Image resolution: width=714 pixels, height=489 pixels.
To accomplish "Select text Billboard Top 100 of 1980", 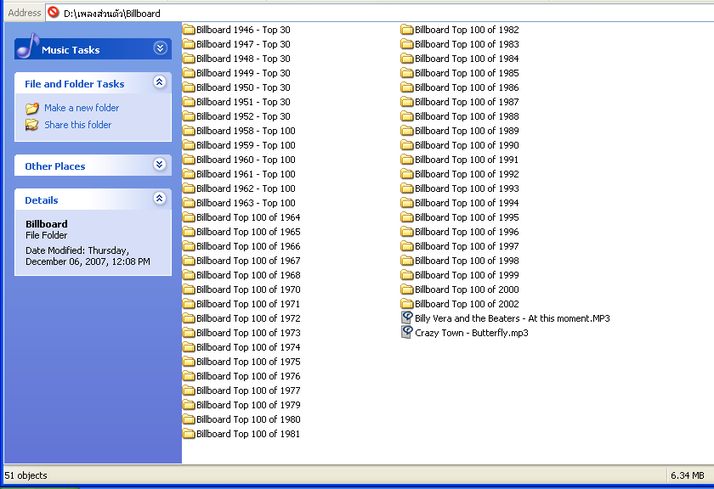I will pos(248,419).
